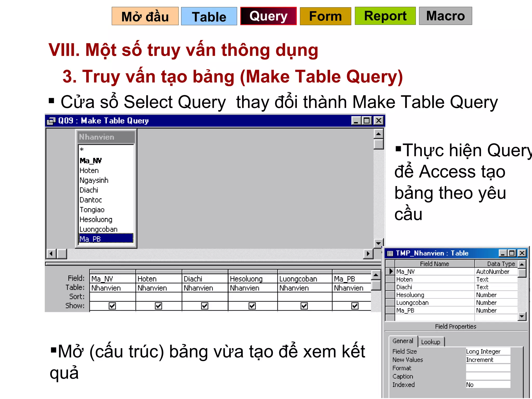Maximize the TMP_Nhanvien Table window

click(512, 253)
